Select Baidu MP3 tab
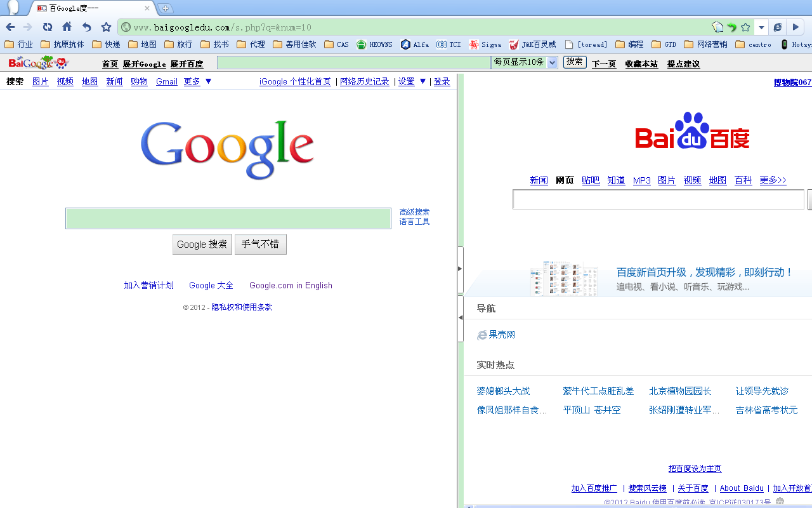Viewport: 812px width, 508px height. pos(642,180)
